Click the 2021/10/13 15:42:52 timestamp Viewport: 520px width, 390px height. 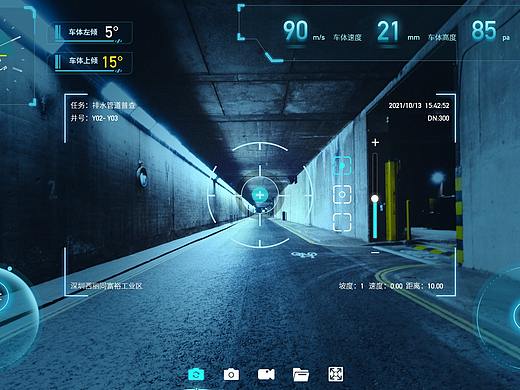[x=419, y=106]
